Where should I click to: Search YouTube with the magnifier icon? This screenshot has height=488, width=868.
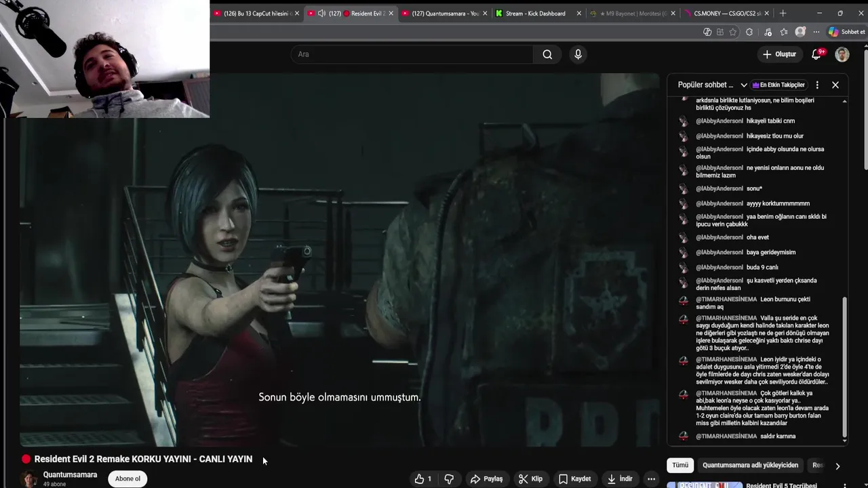click(x=547, y=54)
